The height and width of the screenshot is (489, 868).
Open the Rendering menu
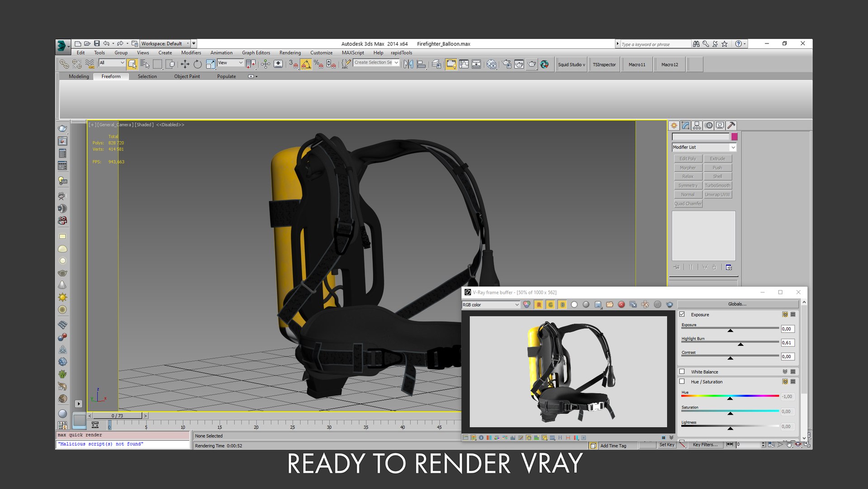tap(290, 53)
